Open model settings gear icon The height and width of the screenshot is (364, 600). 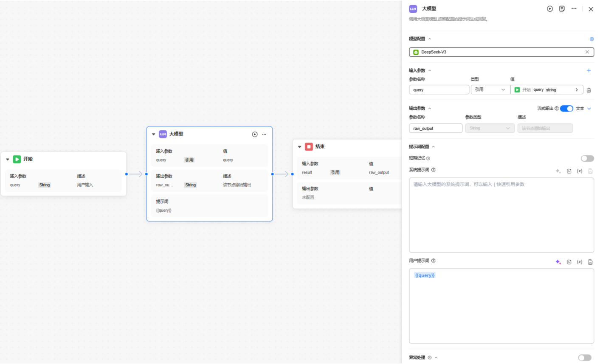pyautogui.click(x=592, y=39)
